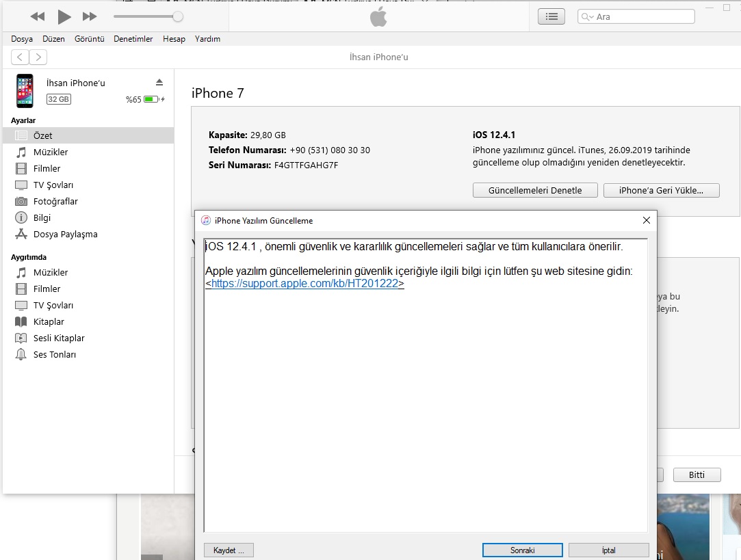This screenshot has width=741, height=560.
Task: Click the Apple logo in the header
Action: click(378, 17)
